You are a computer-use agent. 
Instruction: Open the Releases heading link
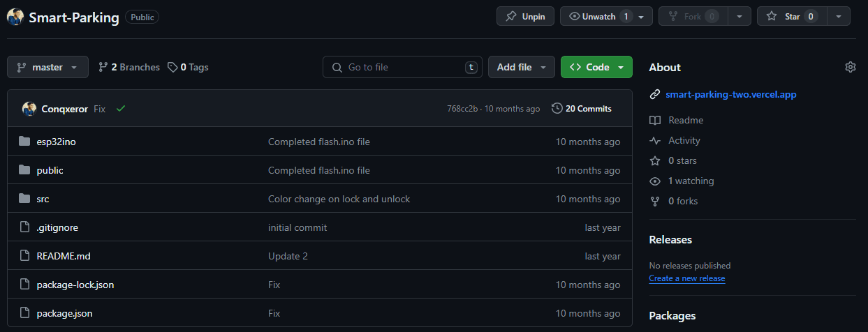pos(670,239)
